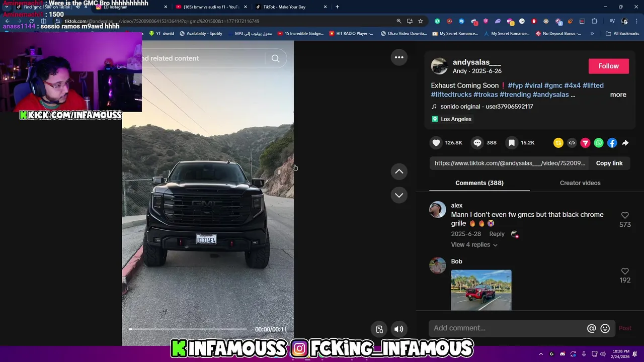Click the #4x4 hashtag
The height and width of the screenshot is (362, 644).
[572, 85]
